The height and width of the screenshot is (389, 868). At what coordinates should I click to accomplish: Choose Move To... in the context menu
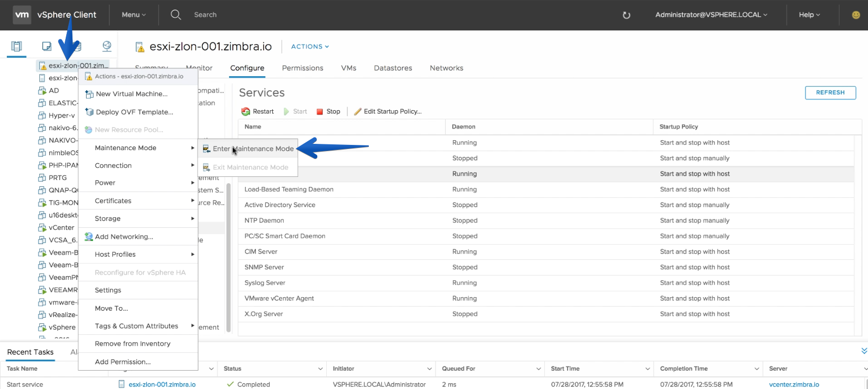138,308
